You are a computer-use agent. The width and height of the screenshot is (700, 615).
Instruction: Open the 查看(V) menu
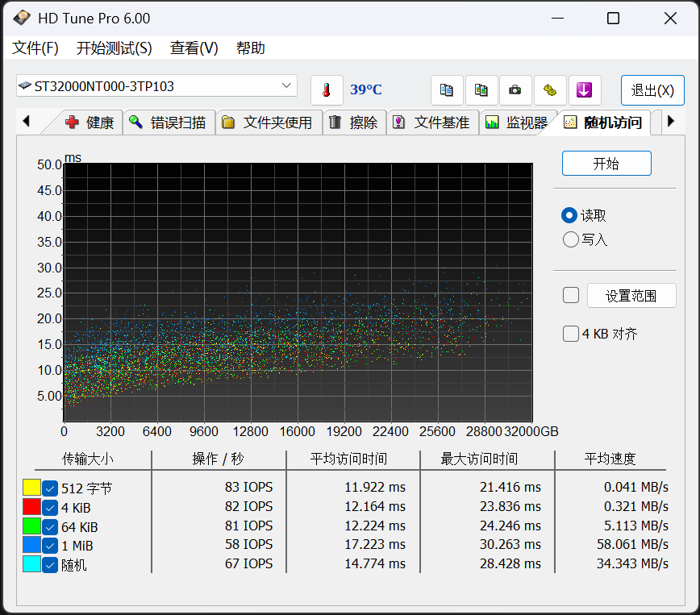tap(194, 48)
